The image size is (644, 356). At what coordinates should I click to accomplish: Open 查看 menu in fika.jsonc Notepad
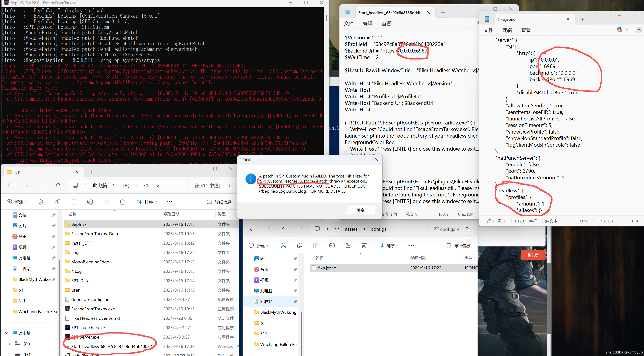click(526, 30)
